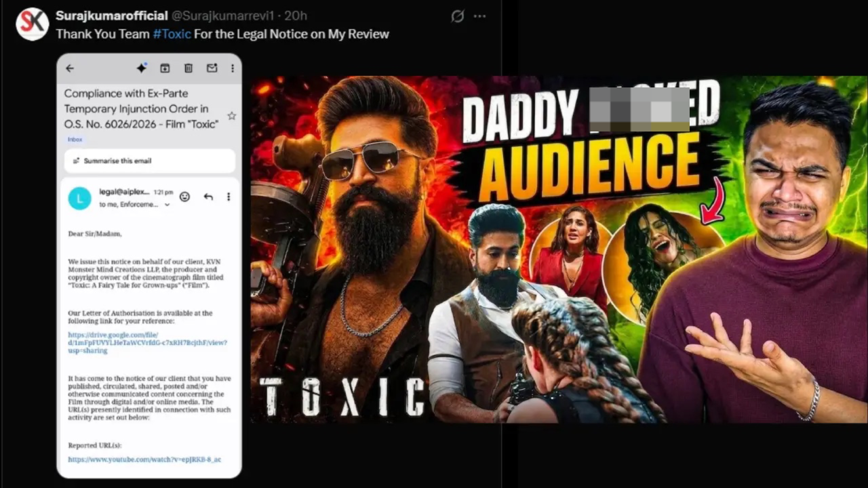Mark the email as unread via envelope icon
Viewport: 868px width, 488px height.
pos(212,68)
